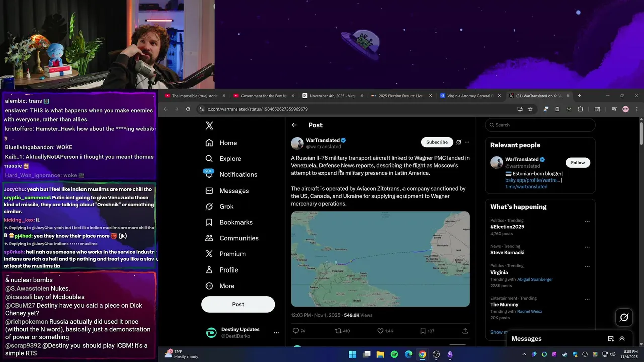The height and width of the screenshot is (362, 644).
Task: Compose new message in Messages drawer
Action: click(x=611, y=339)
